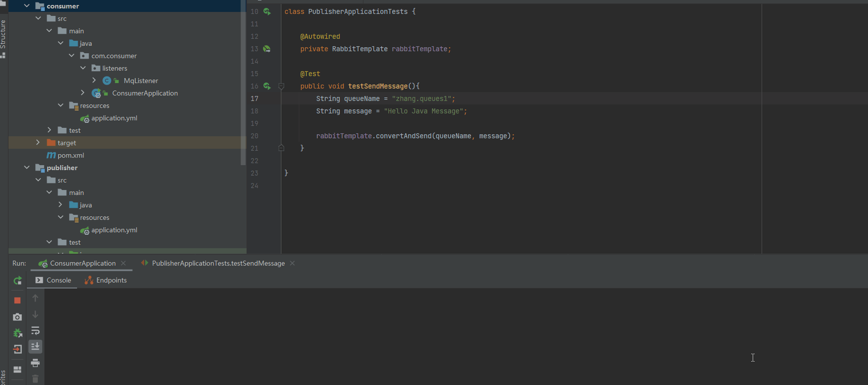The height and width of the screenshot is (385, 868).
Task: Click "zhang.queues1" string on line 17
Action: pos(421,98)
